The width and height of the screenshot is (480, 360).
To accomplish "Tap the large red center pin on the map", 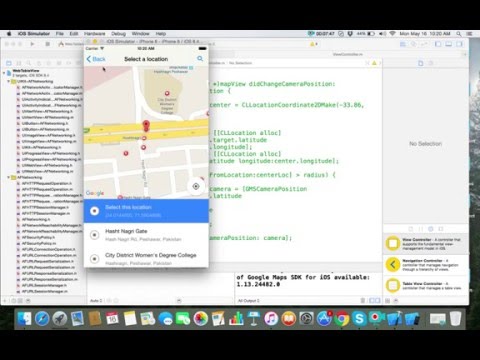I will [x=146, y=126].
